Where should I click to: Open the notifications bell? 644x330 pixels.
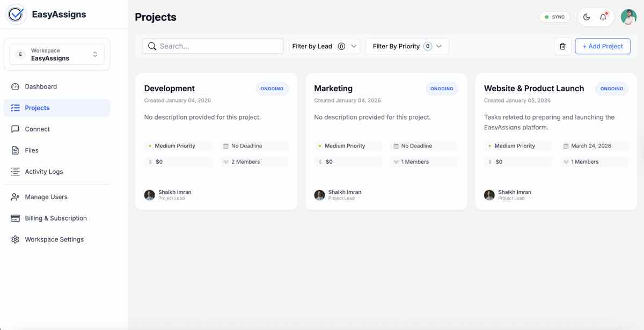pos(603,17)
